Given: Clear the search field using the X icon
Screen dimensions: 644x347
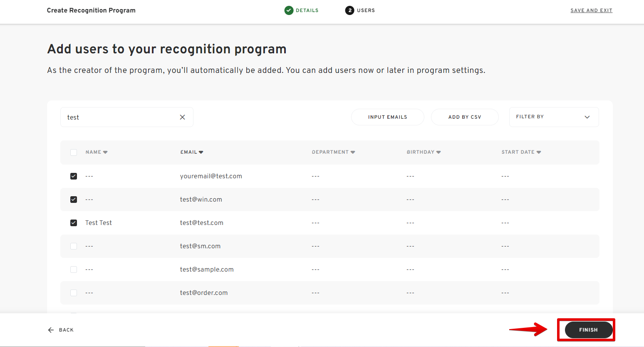Looking at the screenshot, I should [x=182, y=117].
